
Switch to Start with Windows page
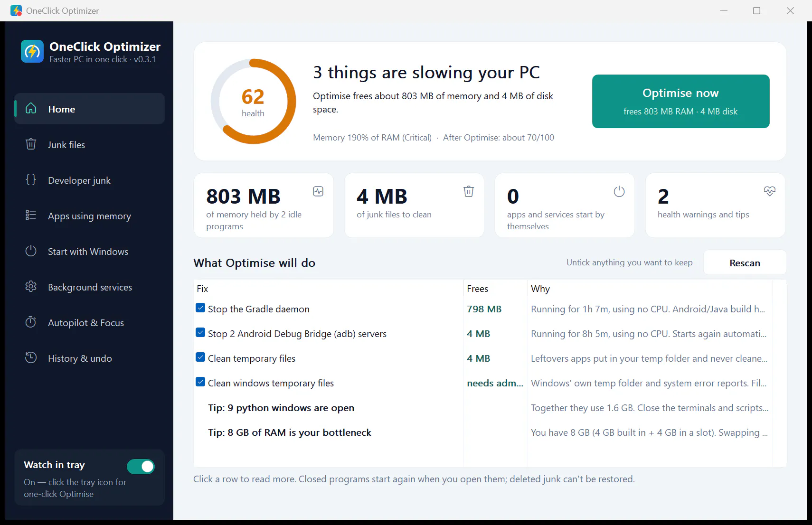point(90,251)
